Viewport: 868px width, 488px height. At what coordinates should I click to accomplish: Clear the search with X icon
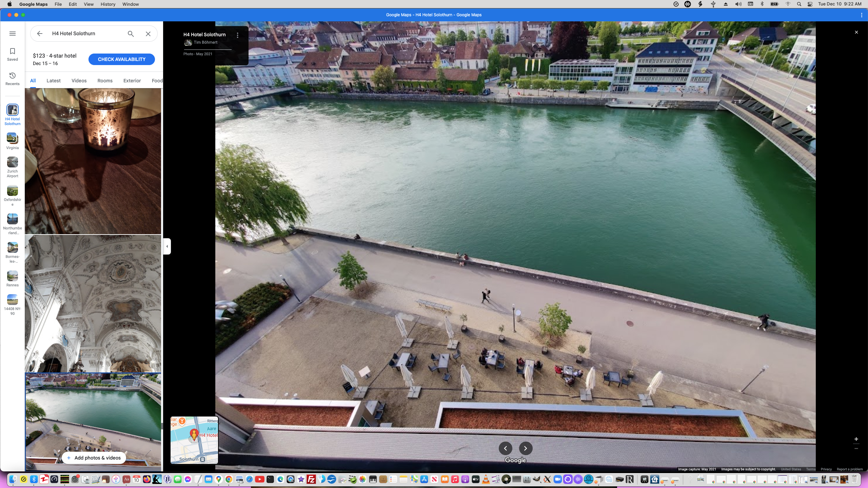148,34
